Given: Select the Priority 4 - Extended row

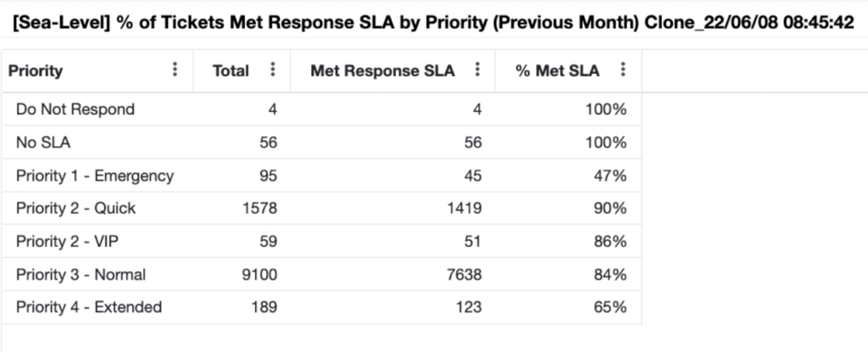Looking at the screenshot, I should tap(321, 307).
